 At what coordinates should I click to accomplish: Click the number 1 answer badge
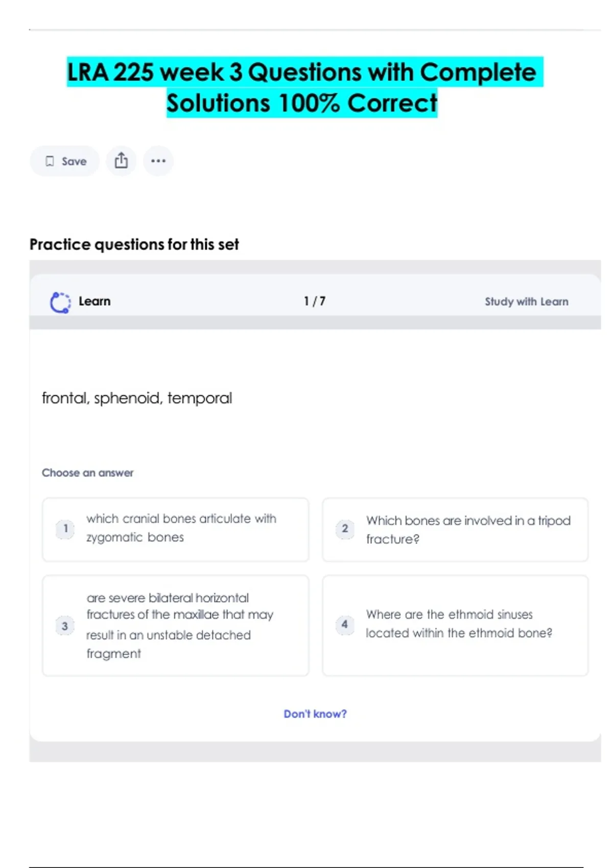(x=65, y=529)
